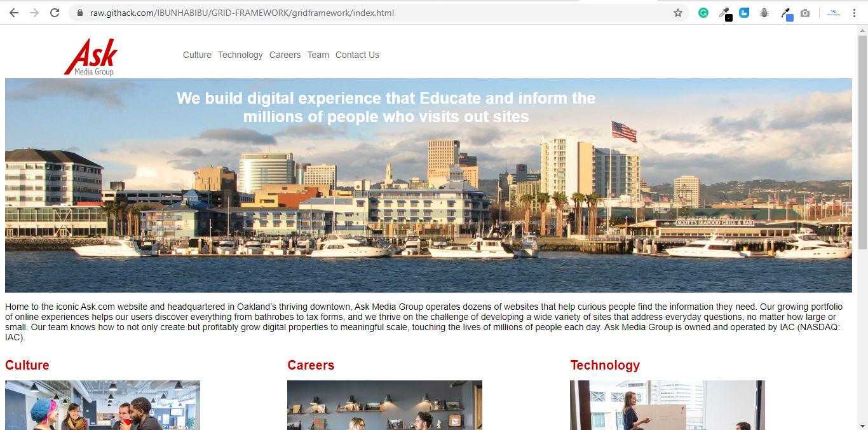Reload the current page
Viewport: 868px width, 430px height.
pyautogui.click(x=55, y=13)
